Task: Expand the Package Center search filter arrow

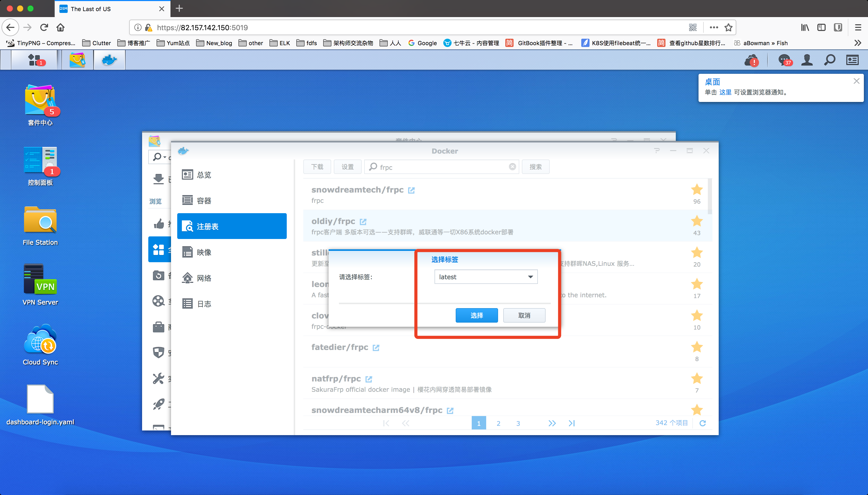Action: [x=165, y=157]
